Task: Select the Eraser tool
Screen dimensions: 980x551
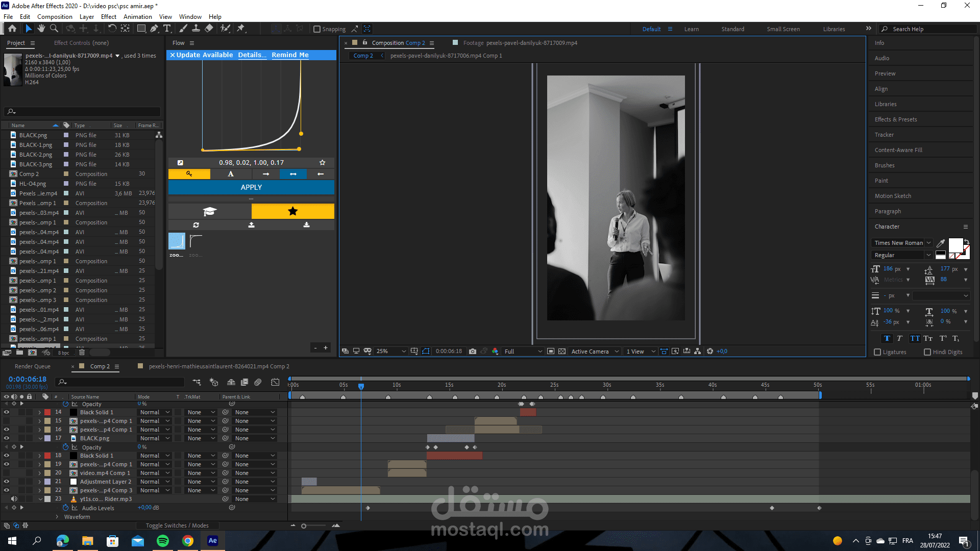Action: [x=209, y=29]
